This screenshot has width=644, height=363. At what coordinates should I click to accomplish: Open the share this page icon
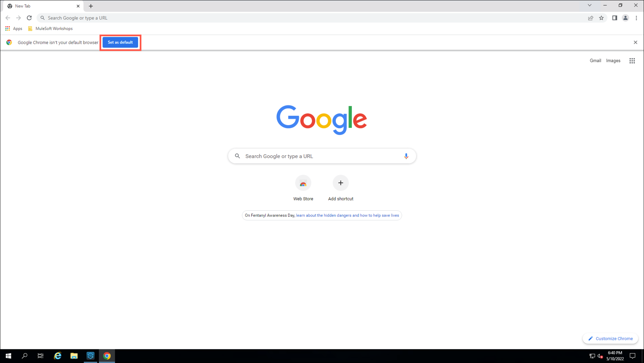[591, 18]
